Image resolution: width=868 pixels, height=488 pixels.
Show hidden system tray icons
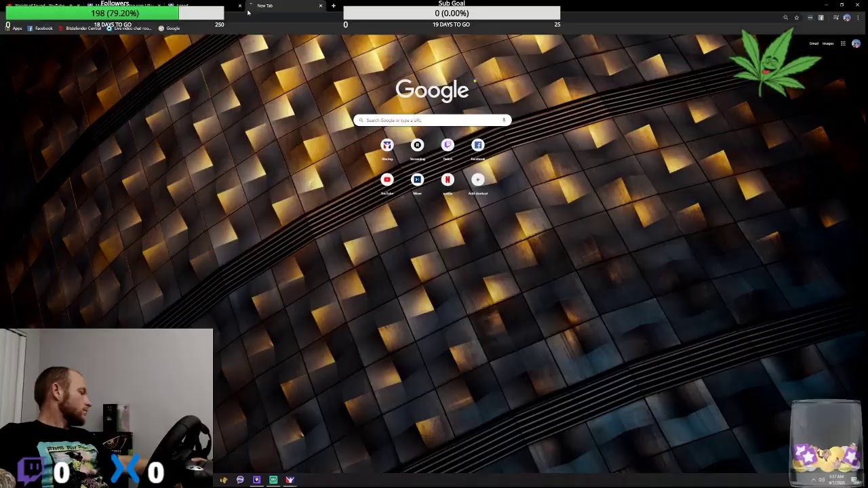point(814,480)
